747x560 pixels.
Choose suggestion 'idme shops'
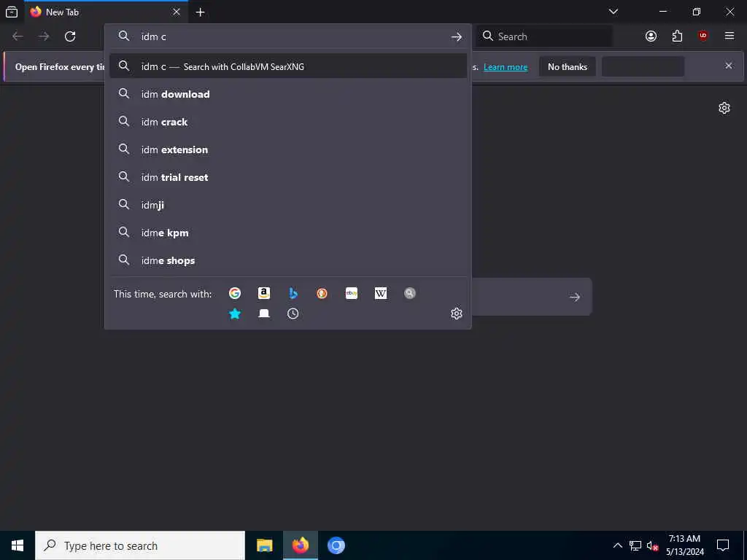pyautogui.click(x=287, y=260)
